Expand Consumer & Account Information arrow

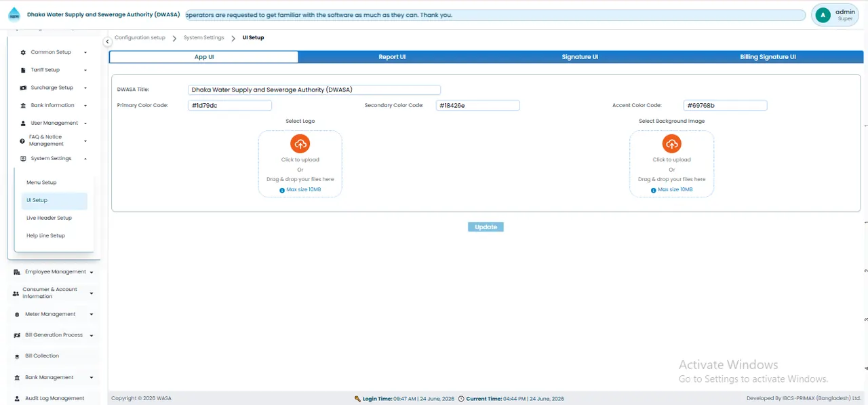[x=92, y=293]
